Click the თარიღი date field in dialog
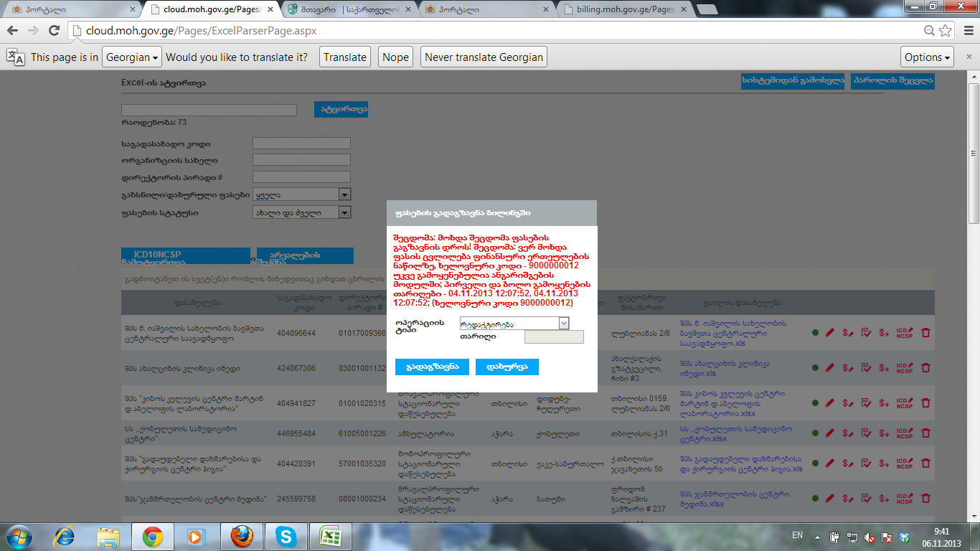Viewport: 980px width, 551px height. (x=554, y=336)
